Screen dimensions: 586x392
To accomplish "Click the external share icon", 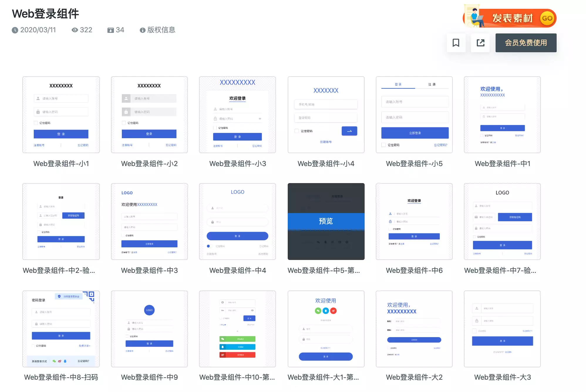I will [480, 43].
